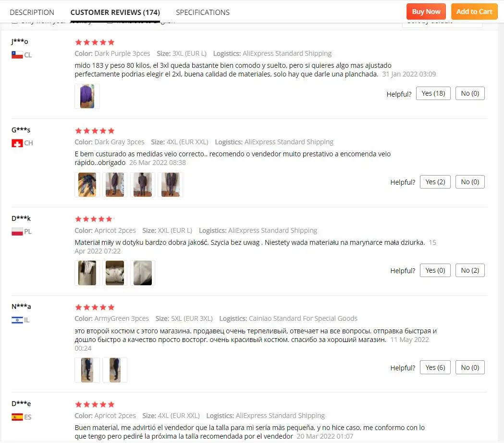Open the fourth photo in G***s's review

pos(171,185)
